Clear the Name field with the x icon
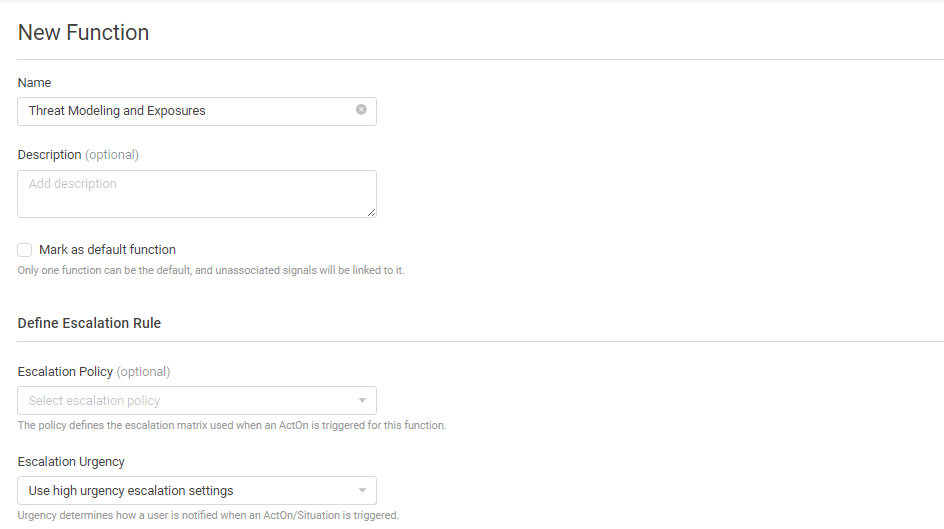 pyautogui.click(x=361, y=110)
